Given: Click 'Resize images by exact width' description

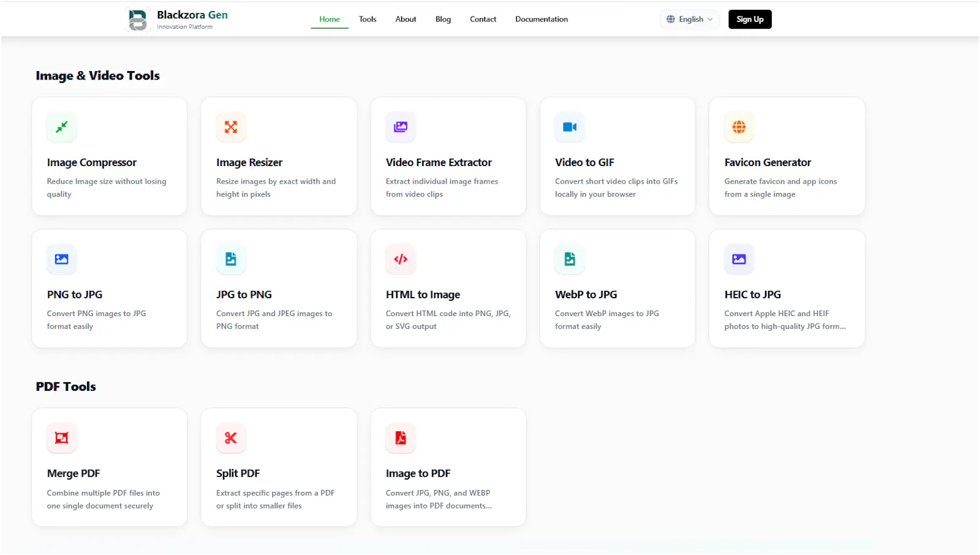Looking at the screenshot, I should (x=276, y=187).
